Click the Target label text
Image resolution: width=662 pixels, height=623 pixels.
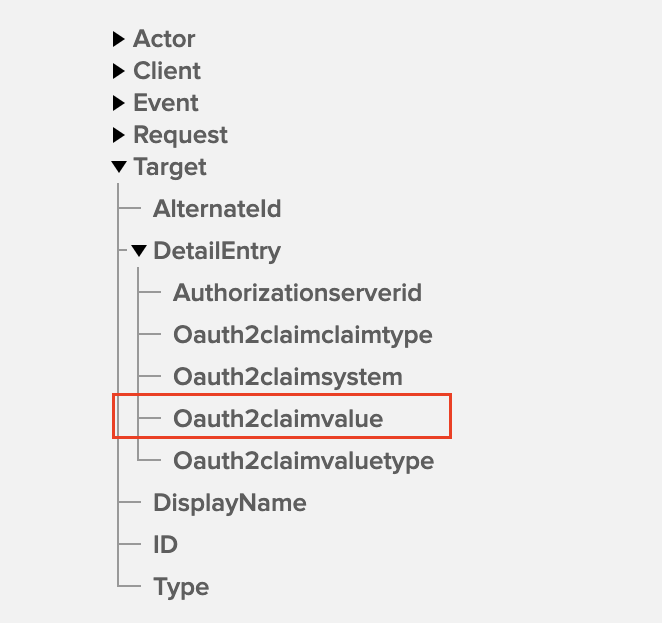tap(170, 168)
